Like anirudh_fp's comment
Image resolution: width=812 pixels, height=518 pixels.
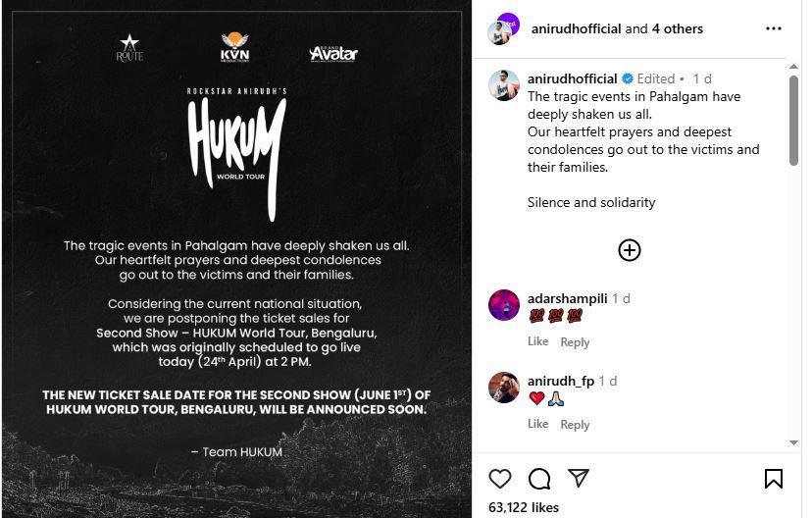pos(537,424)
